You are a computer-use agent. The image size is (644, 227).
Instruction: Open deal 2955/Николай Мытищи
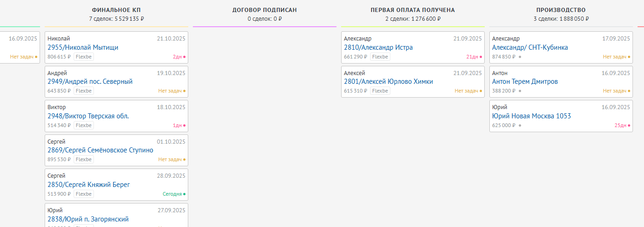83,47
